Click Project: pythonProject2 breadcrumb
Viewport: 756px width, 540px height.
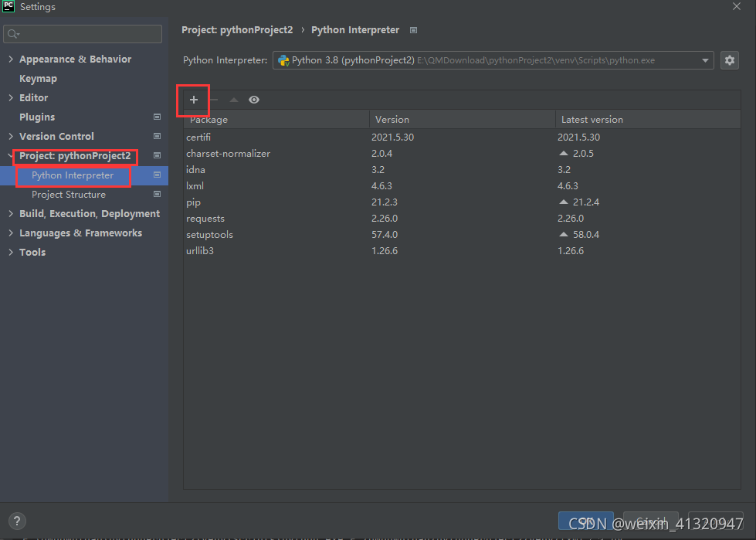point(237,30)
